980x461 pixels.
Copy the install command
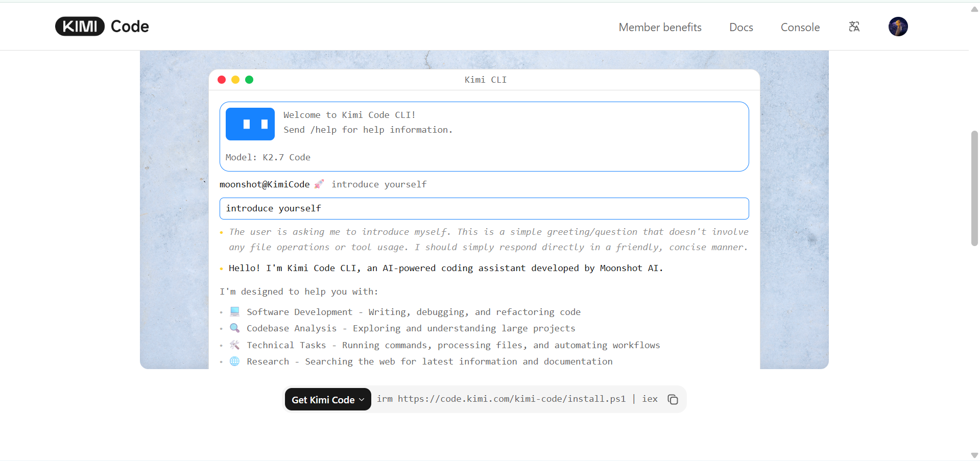673,399
